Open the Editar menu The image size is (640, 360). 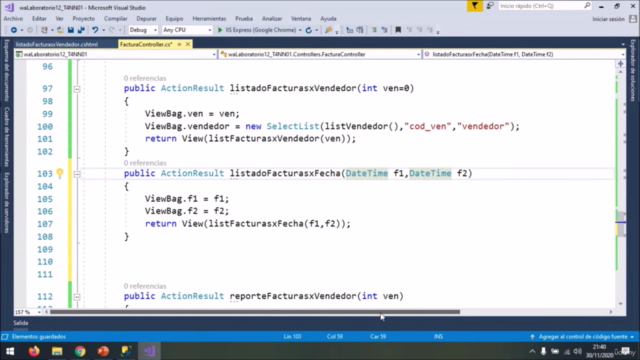[x=39, y=19]
